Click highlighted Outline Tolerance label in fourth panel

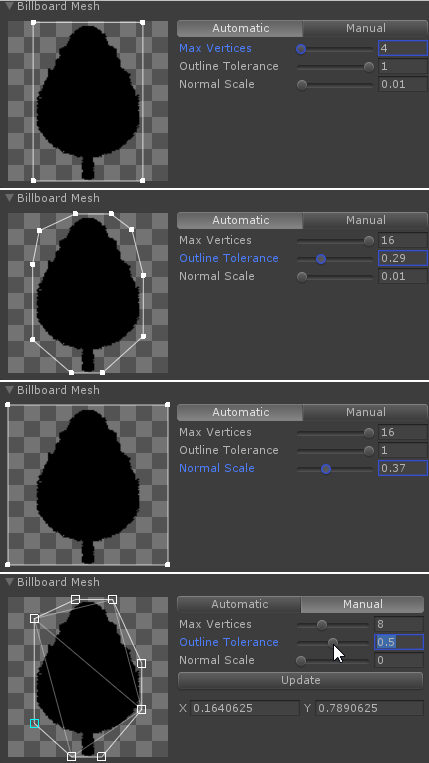[x=229, y=642]
